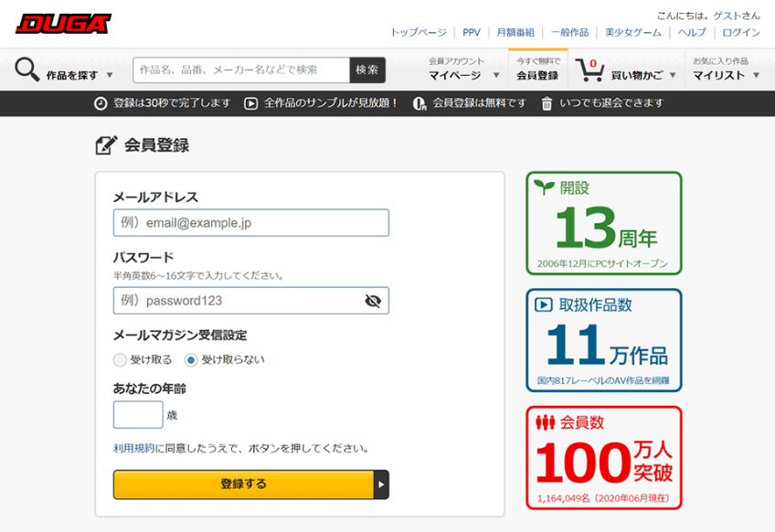Image resolution: width=775 pixels, height=532 pixels.
Task: Select the 受け取らない radio button
Action: pos(191,360)
